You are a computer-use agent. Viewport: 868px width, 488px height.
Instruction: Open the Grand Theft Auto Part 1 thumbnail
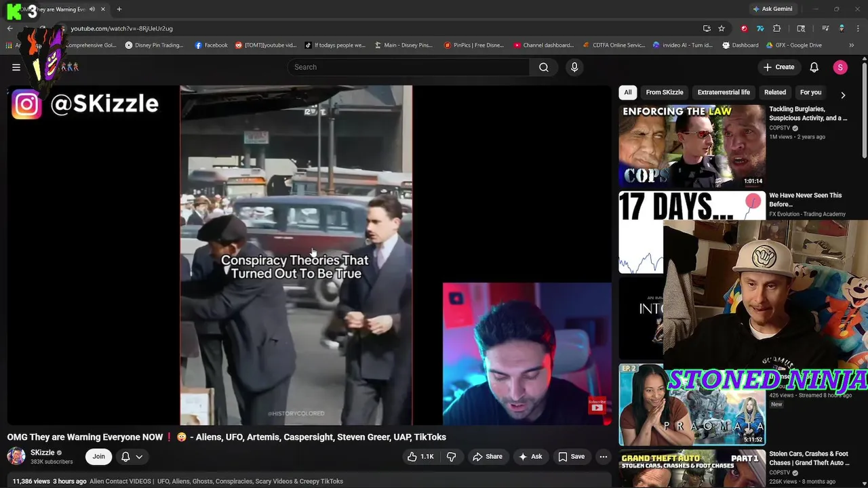tap(692, 469)
